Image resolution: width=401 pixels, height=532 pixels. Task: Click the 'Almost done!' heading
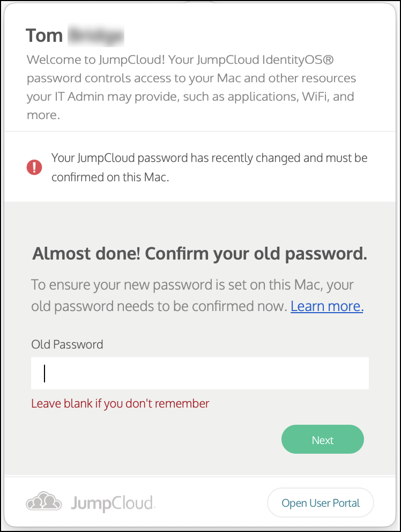click(x=200, y=254)
